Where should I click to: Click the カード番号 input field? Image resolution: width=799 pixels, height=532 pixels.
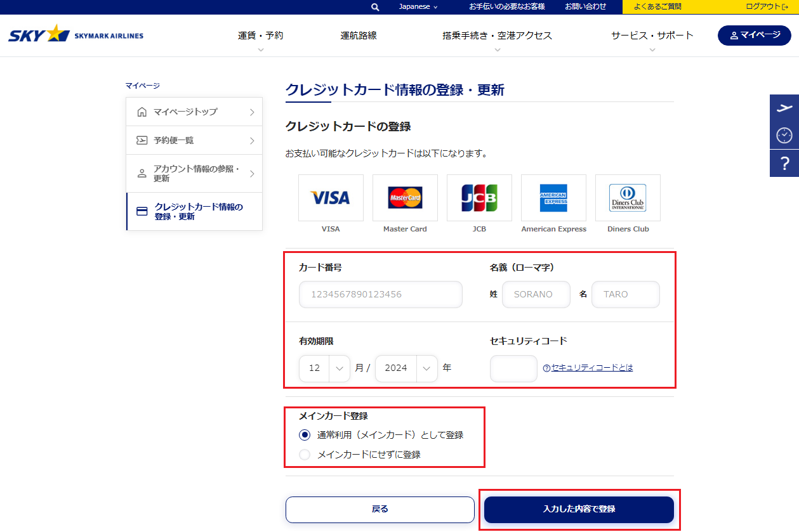(380, 295)
